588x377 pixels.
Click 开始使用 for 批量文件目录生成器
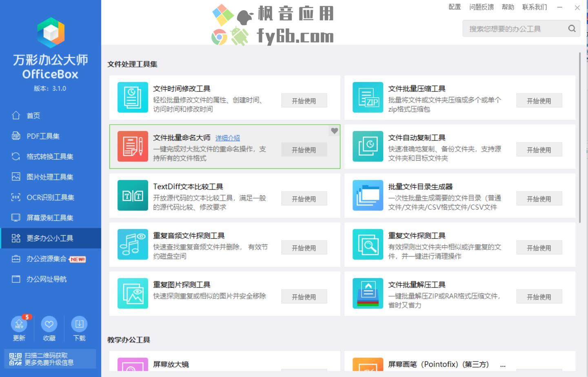539,199
